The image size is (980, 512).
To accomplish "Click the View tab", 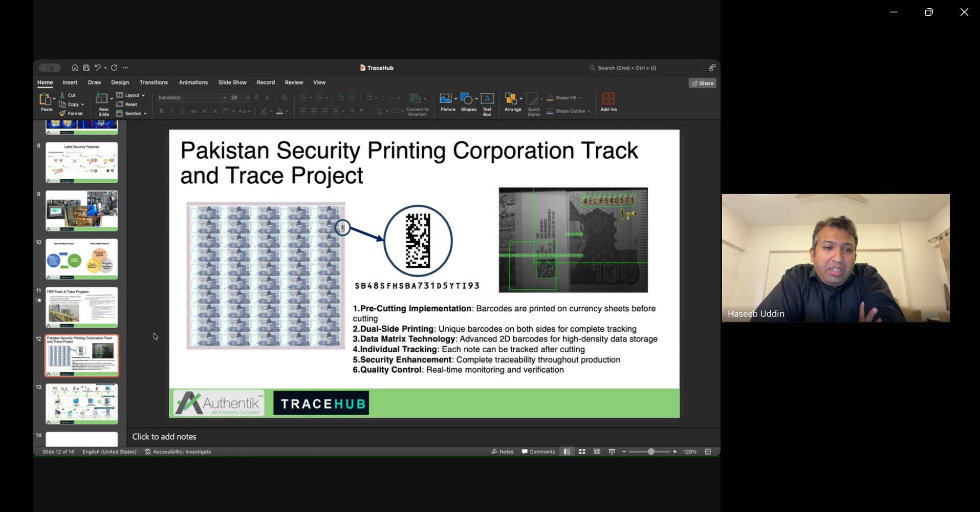I will click(x=319, y=82).
